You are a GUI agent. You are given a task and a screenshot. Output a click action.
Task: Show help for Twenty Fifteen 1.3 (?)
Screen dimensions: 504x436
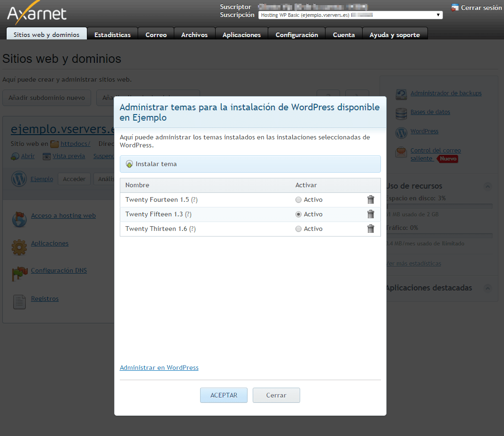(188, 214)
